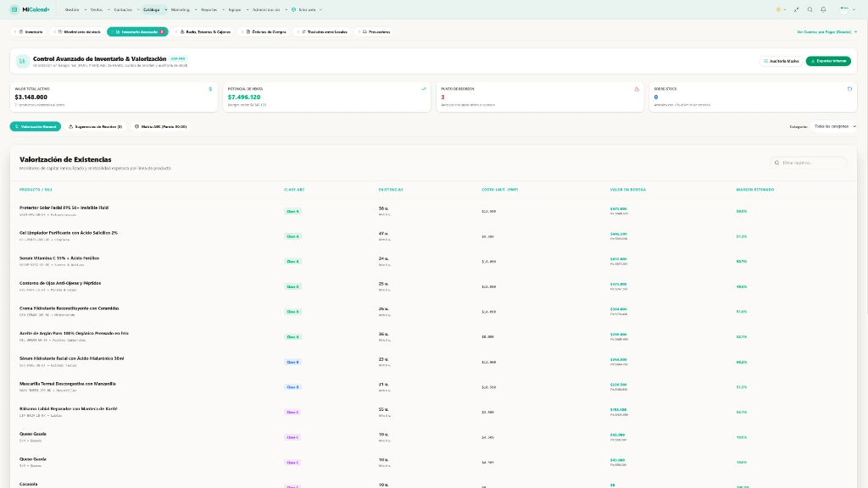This screenshot has width=868, height=488.
Task: Click the magnifier icon in the filter box
Action: coord(776,163)
